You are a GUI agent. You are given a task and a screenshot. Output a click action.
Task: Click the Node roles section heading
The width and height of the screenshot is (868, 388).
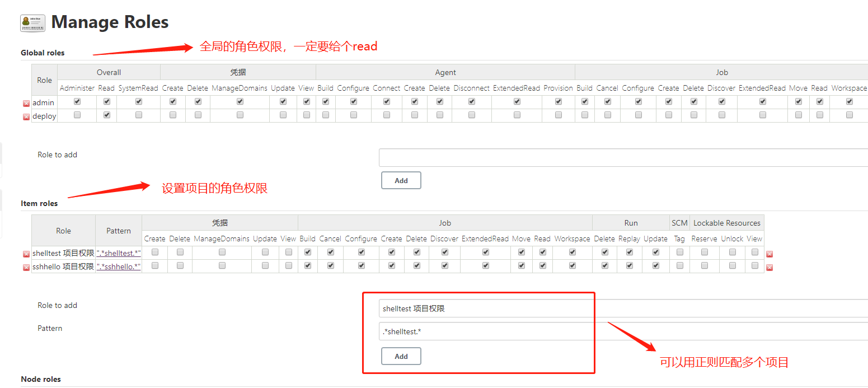[x=41, y=379]
